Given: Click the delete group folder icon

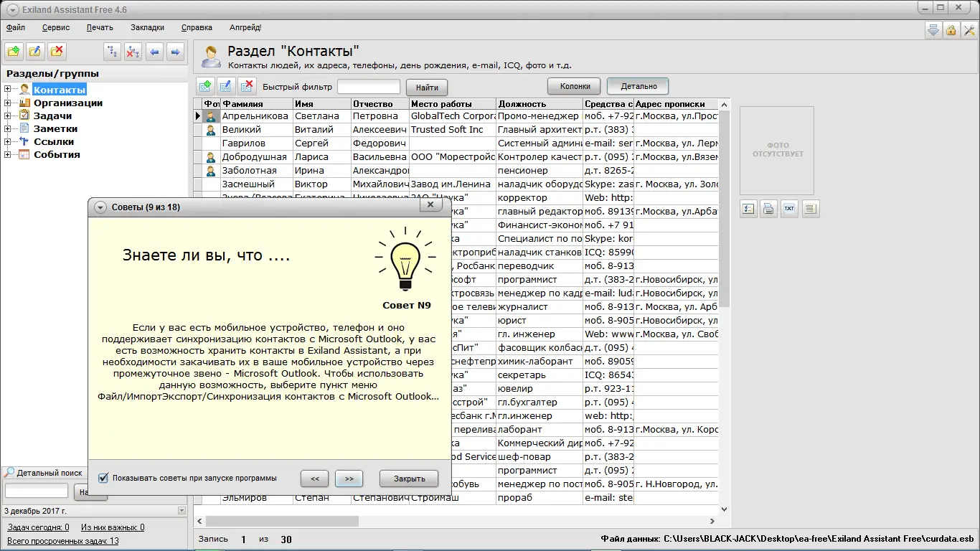Looking at the screenshot, I should pyautogui.click(x=57, y=51).
